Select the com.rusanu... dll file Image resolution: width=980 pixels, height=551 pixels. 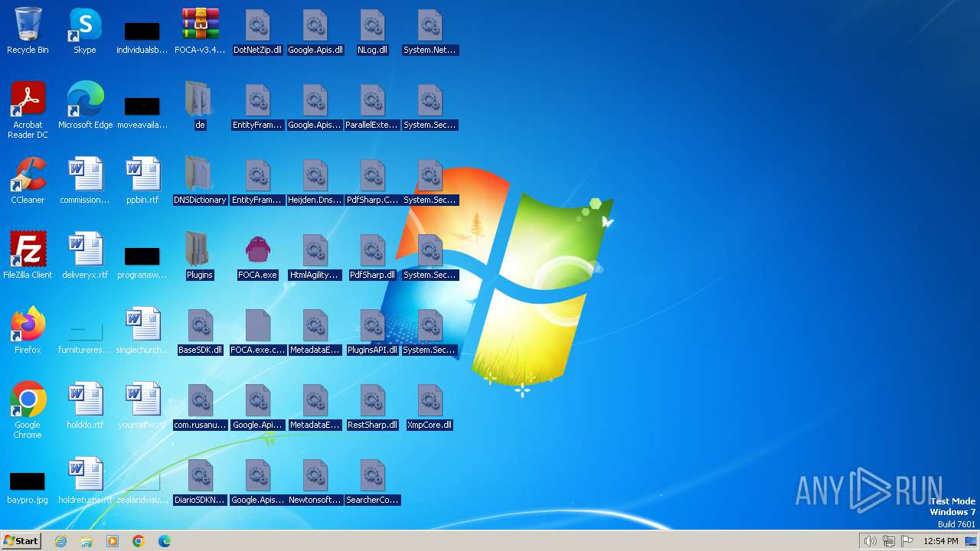[x=200, y=406]
